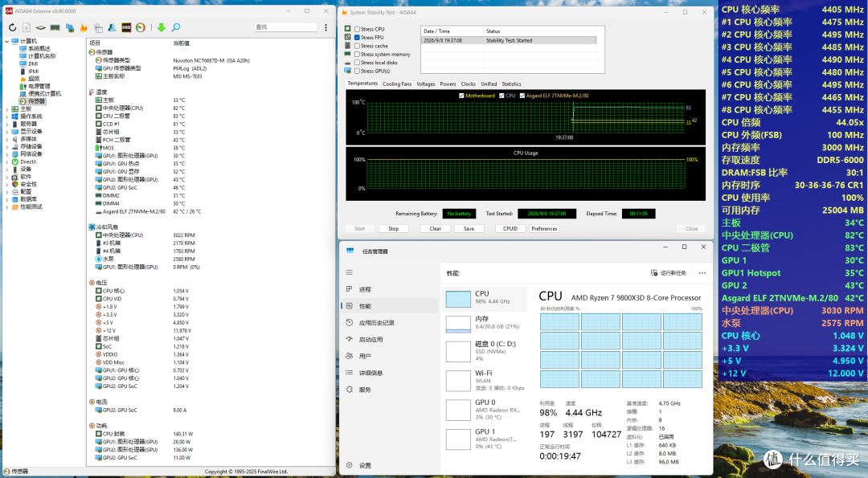This screenshot has height=478, width=868.
Task: Open the three-dot menu in AIDA64 toolbar
Action: pyautogui.click(x=325, y=27)
